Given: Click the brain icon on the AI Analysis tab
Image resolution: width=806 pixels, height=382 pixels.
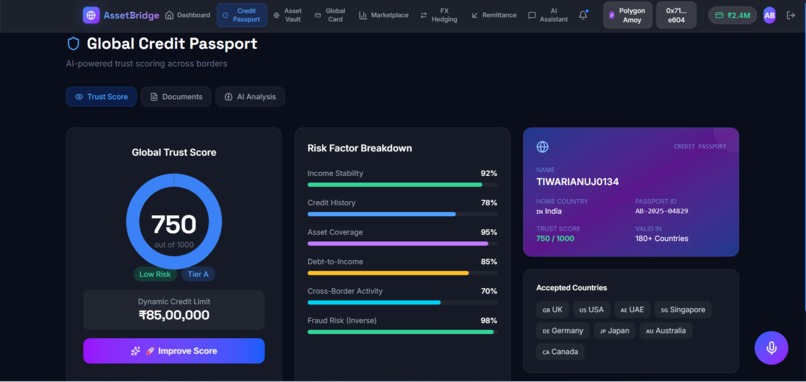Looking at the screenshot, I should (228, 97).
